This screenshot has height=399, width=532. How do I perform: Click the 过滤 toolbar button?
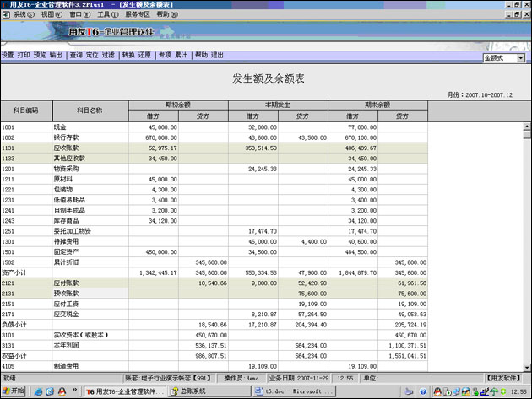point(108,55)
